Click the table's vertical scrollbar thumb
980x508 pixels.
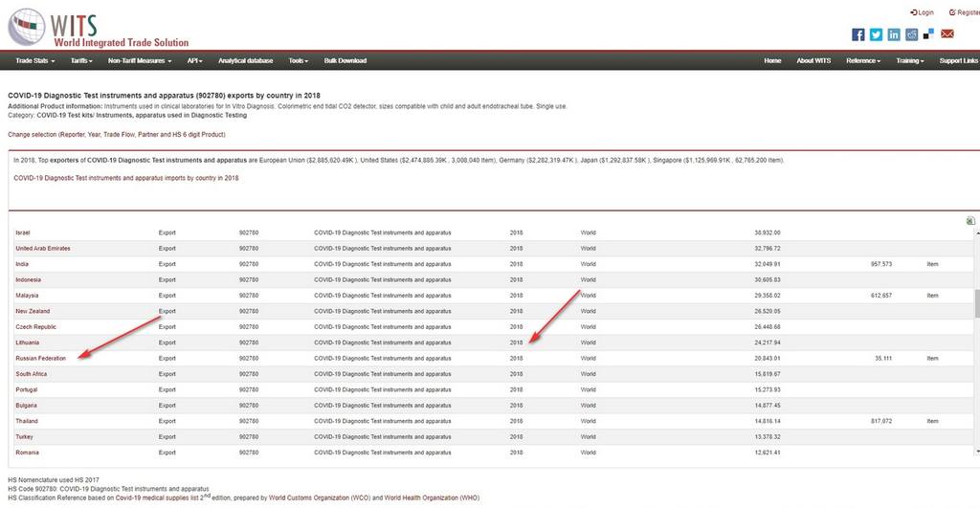(977, 303)
